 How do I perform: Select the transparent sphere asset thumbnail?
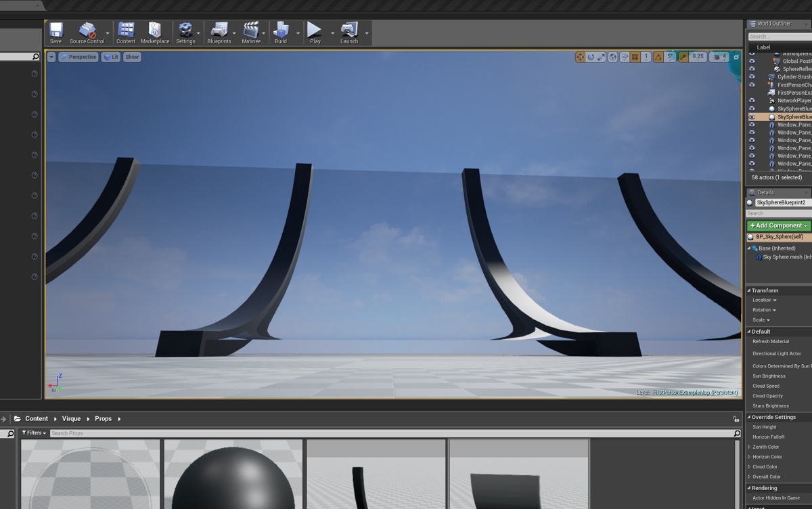tap(91, 474)
